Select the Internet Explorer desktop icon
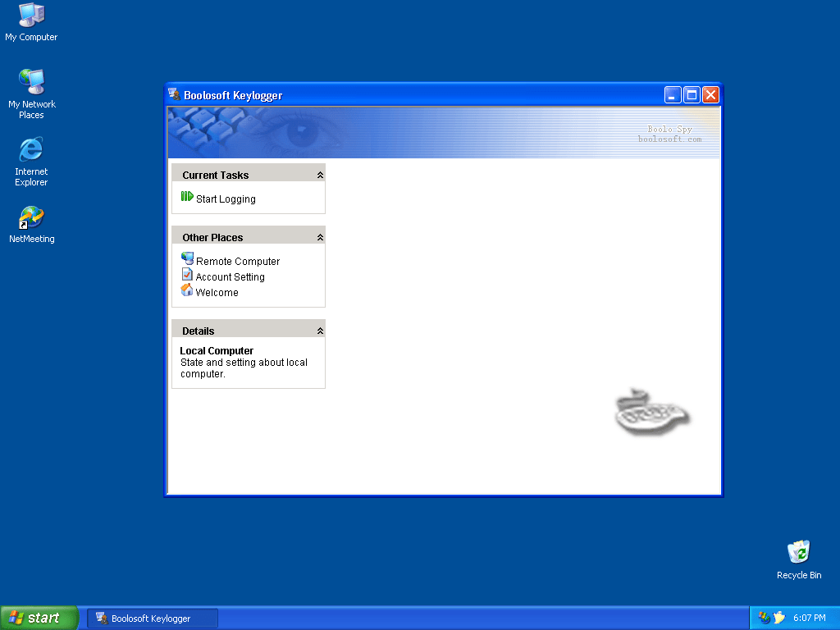 (x=31, y=150)
